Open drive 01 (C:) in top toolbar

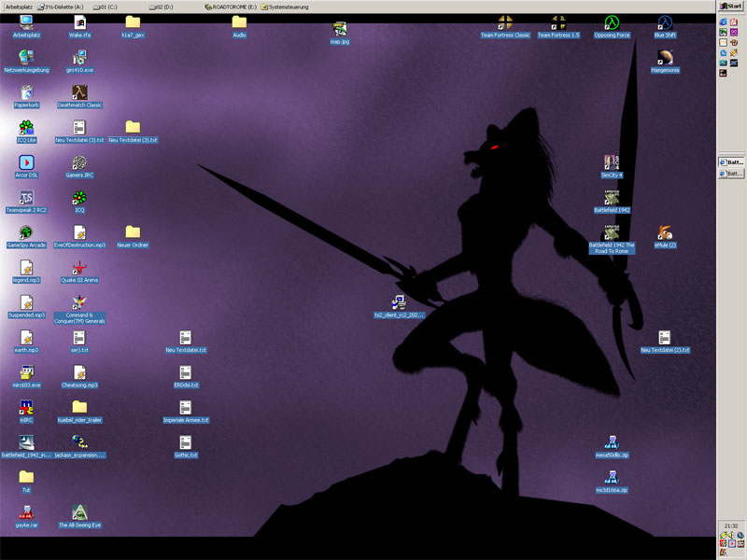tap(106, 7)
